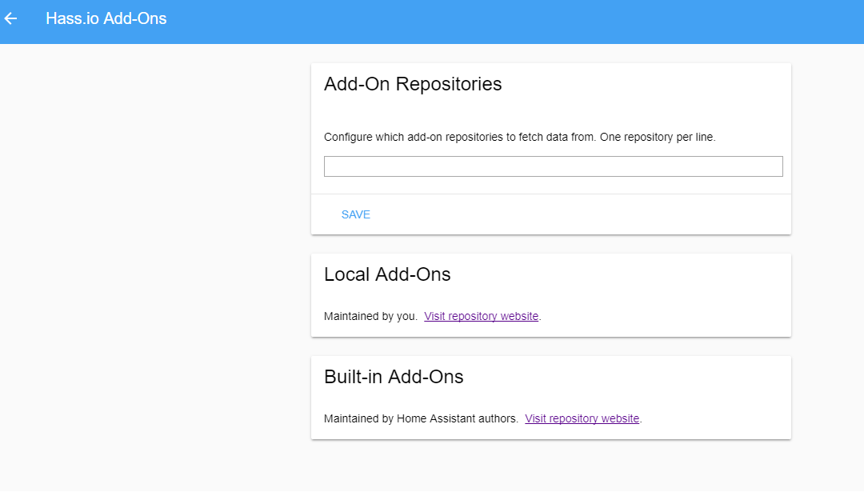The height and width of the screenshot is (504, 864).
Task: Click 'Maintained by you' text in Local Add-Ons
Action: click(x=370, y=316)
